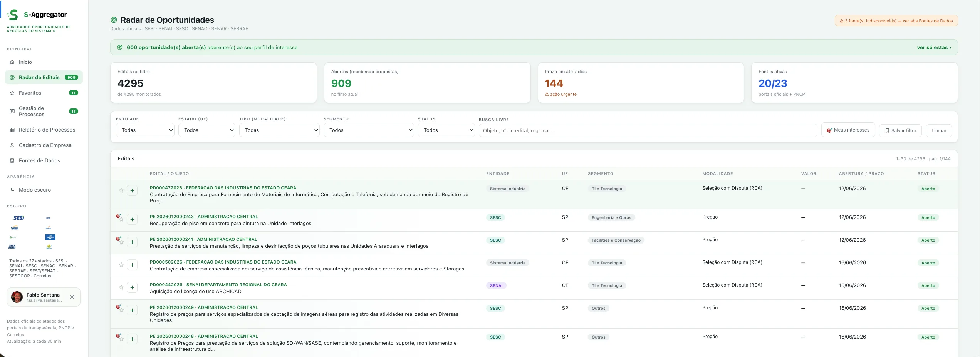Click the plus button on row PE 2026012000248
980x357 pixels.
point(132,339)
